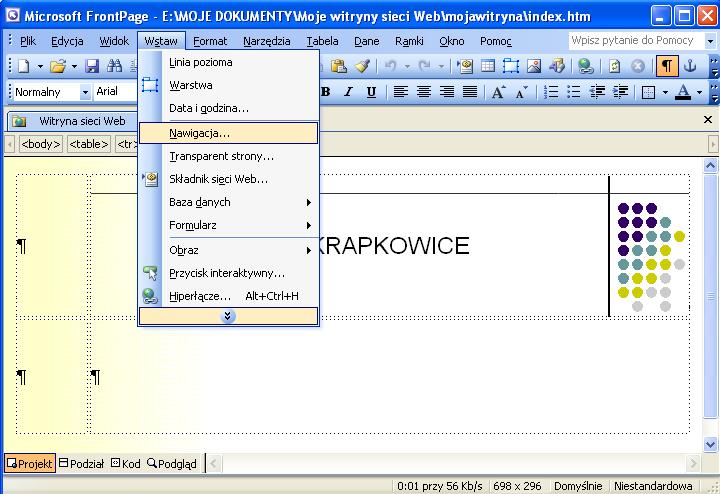Decrease font size with small A
The height and width of the screenshot is (494, 720).
click(x=522, y=92)
